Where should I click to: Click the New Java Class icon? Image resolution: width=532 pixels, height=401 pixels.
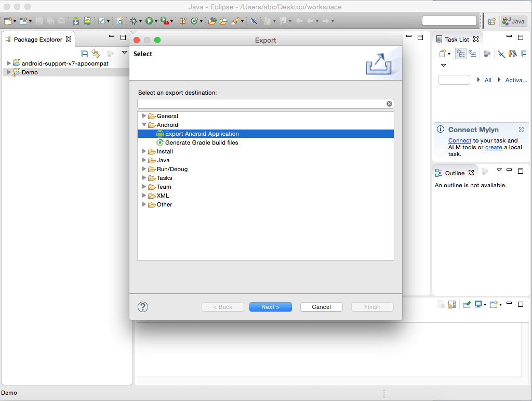point(194,21)
